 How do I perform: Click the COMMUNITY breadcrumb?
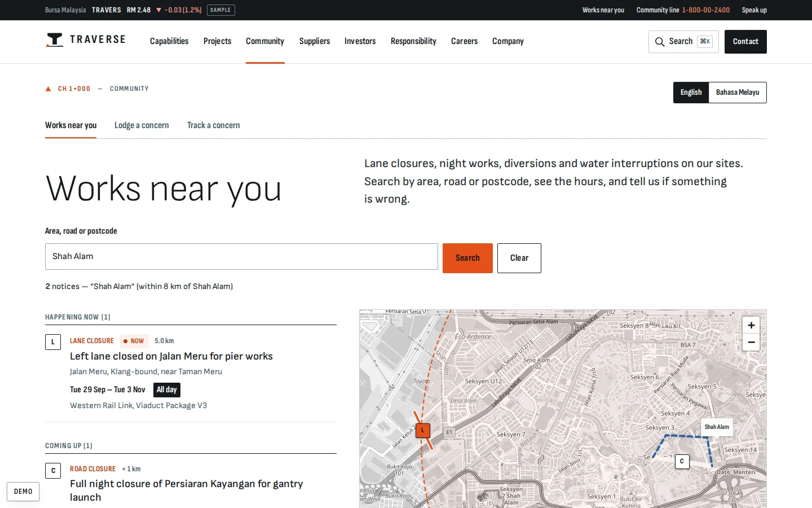(129, 89)
